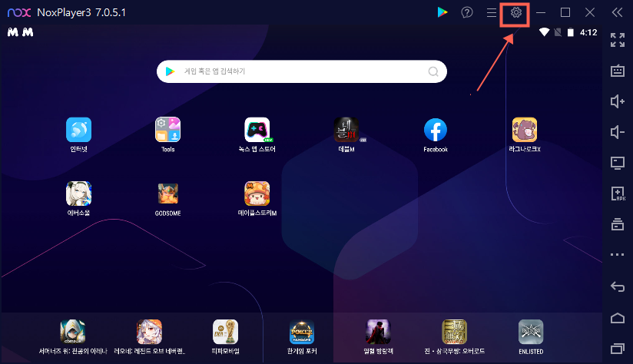Launch 메이플스토리M game
The width and height of the screenshot is (633, 364).
point(257,199)
